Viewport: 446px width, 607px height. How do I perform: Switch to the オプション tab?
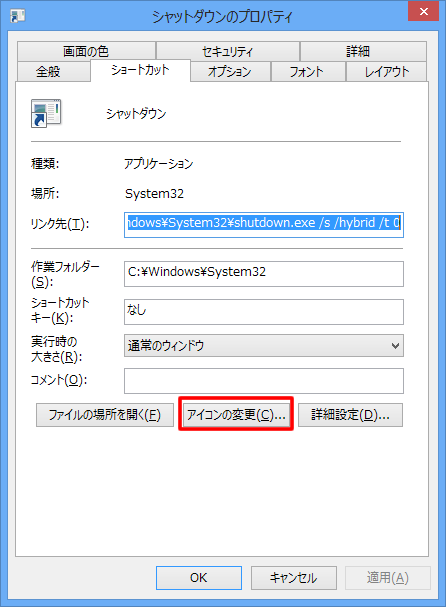tap(230, 71)
